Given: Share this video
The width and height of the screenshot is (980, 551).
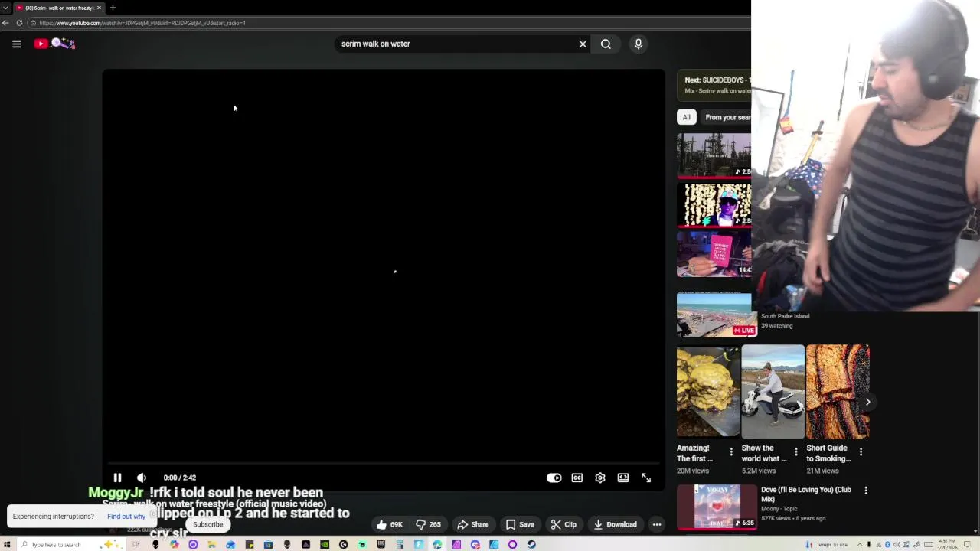Looking at the screenshot, I should [x=472, y=524].
